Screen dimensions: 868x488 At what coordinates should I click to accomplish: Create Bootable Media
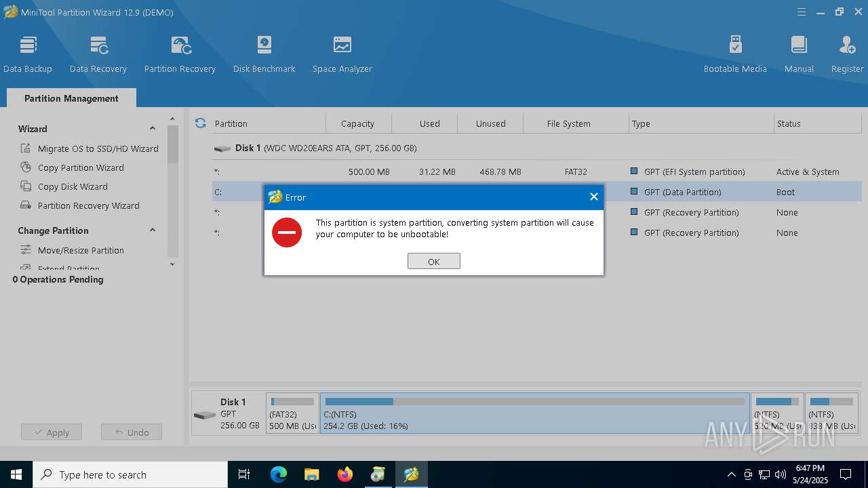click(735, 54)
